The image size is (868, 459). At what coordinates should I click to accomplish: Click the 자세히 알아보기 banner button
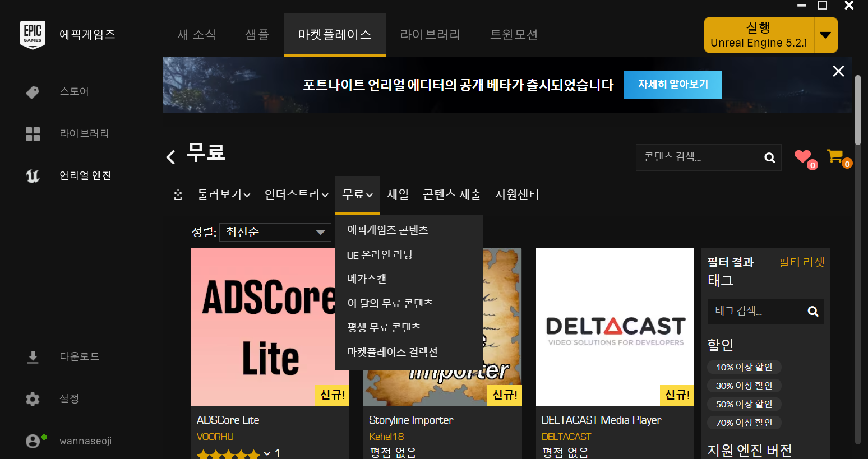[673, 85]
